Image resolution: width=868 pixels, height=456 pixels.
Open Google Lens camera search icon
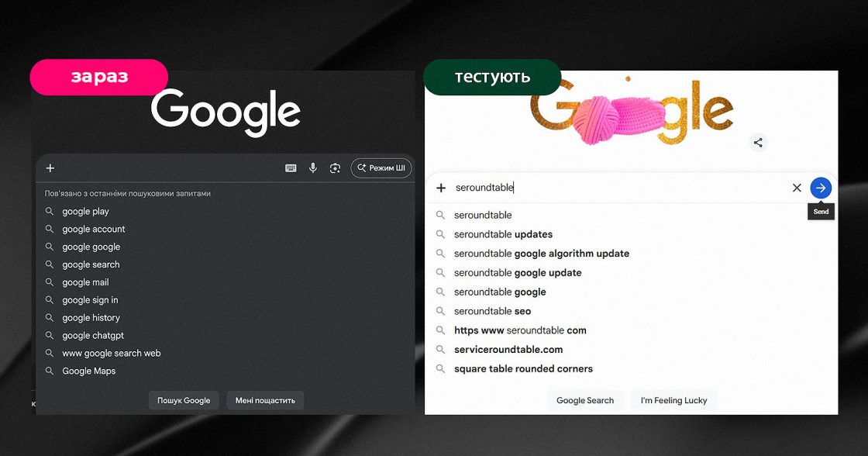point(335,168)
